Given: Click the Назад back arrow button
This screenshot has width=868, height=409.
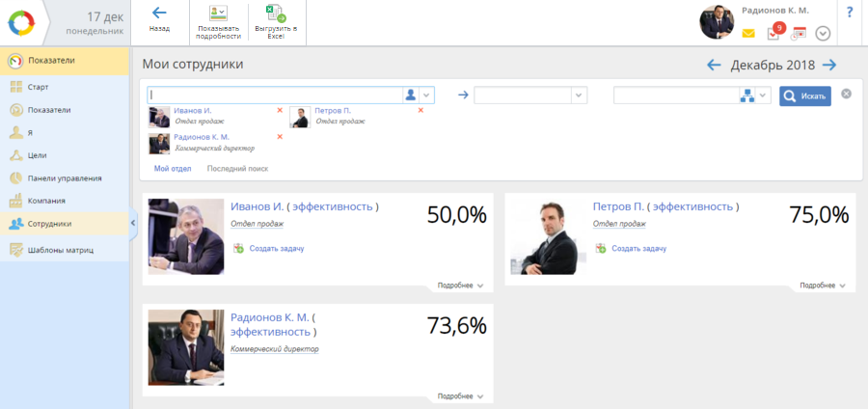Looking at the screenshot, I should coord(159,19).
